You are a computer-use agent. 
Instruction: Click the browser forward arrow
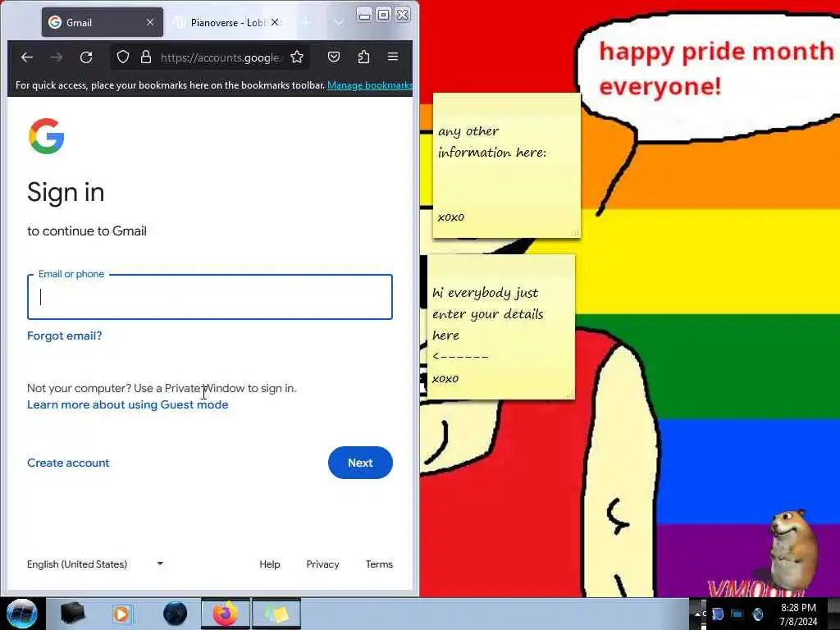pos(57,57)
